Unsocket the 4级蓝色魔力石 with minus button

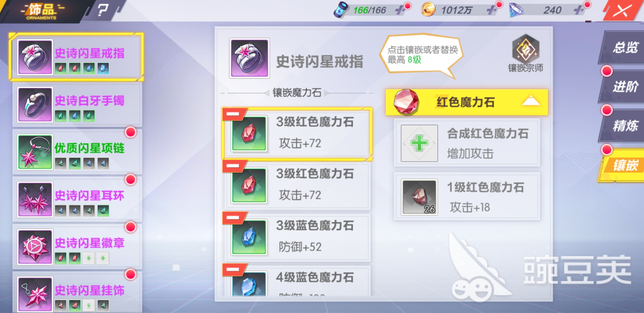[x=233, y=269]
